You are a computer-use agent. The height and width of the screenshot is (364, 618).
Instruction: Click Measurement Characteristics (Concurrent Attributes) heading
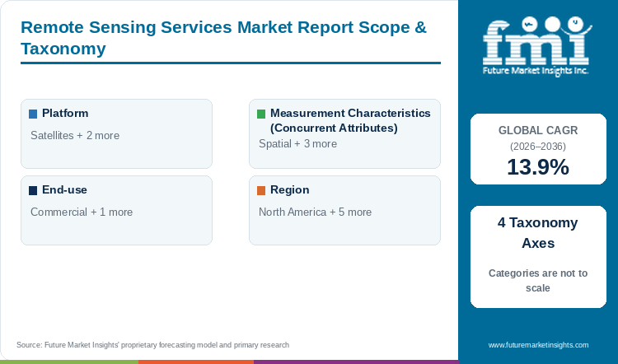click(x=350, y=120)
